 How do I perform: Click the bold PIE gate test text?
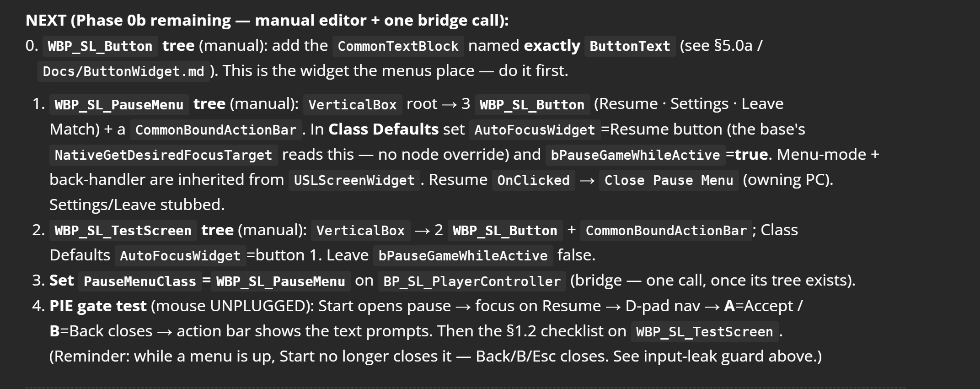tap(98, 306)
